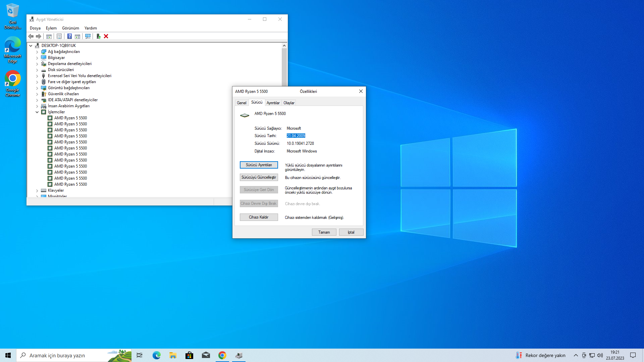Image resolution: width=644 pixels, height=362 pixels.
Task: Click the red X uninstall device icon
Action: point(106,36)
